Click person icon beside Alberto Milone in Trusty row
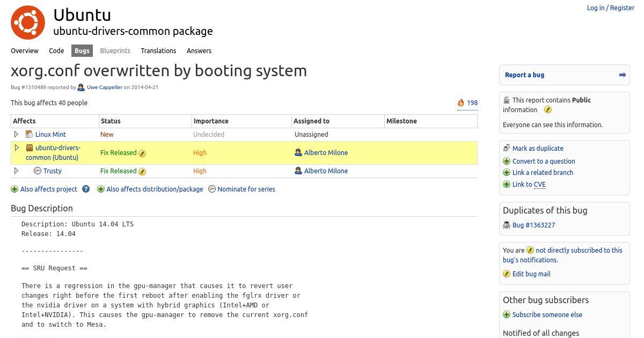The width and height of the screenshot is (644, 338). pos(298,171)
